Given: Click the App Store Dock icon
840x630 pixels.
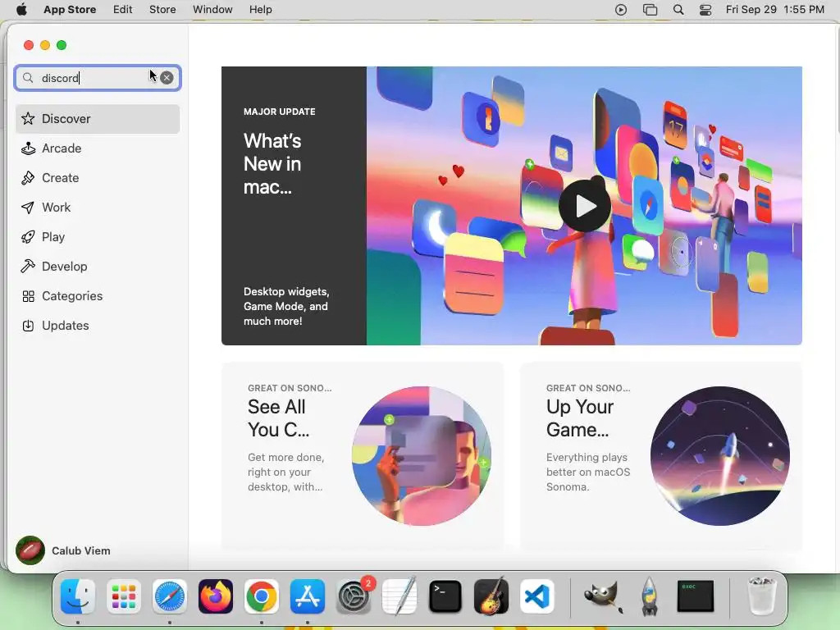Looking at the screenshot, I should [308, 596].
